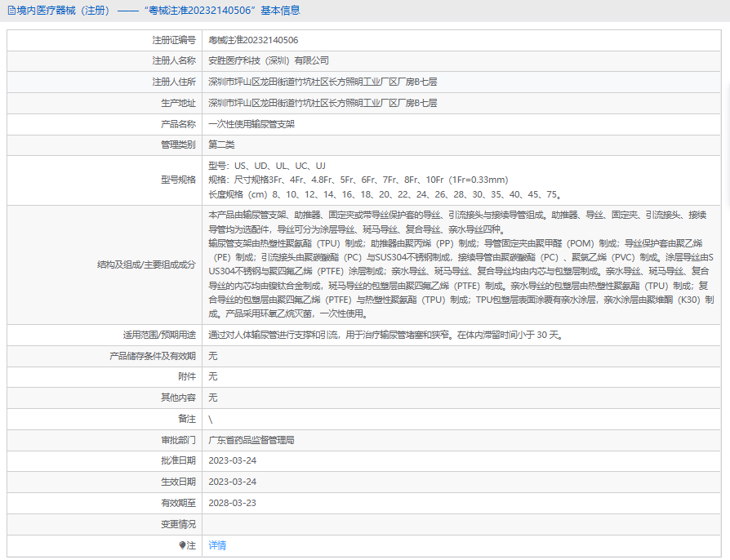Select product name 一次性使用输尿管支架
This screenshot has height=560, width=730.
pos(251,124)
